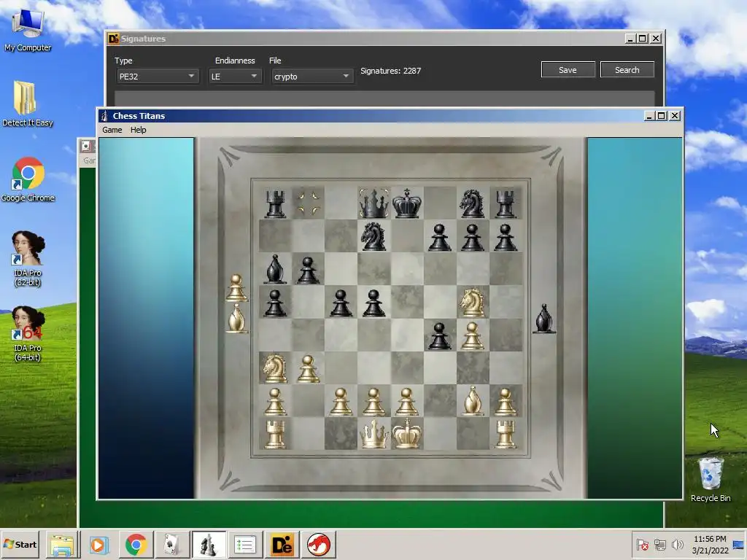Click the black knight on g8

coord(472,204)
